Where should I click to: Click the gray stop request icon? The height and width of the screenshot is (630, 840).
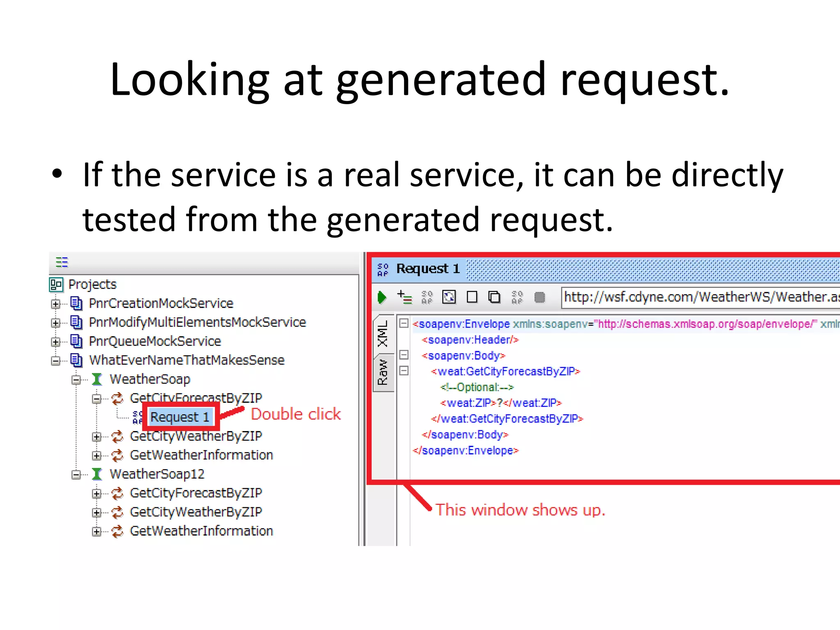tap(540, 297)
